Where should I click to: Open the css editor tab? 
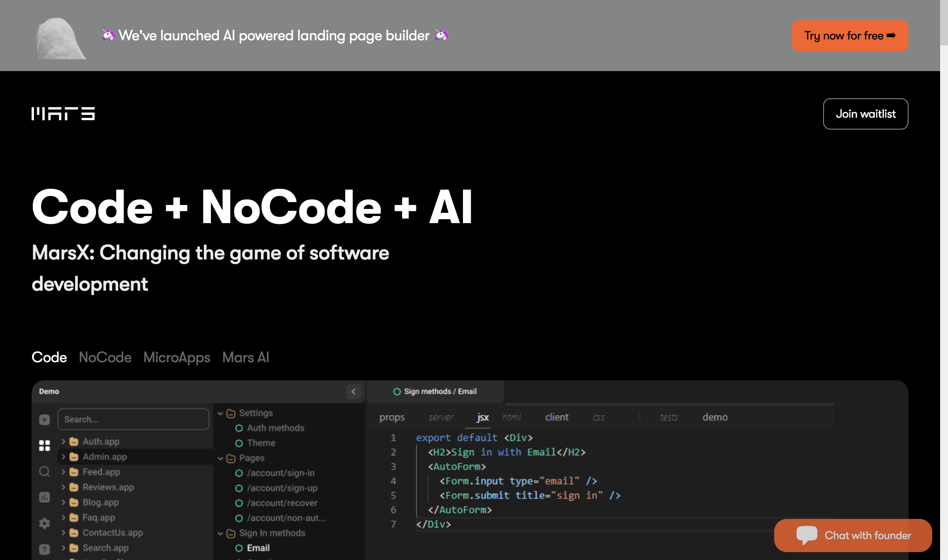pyautogui.click(x=598, y=417)
